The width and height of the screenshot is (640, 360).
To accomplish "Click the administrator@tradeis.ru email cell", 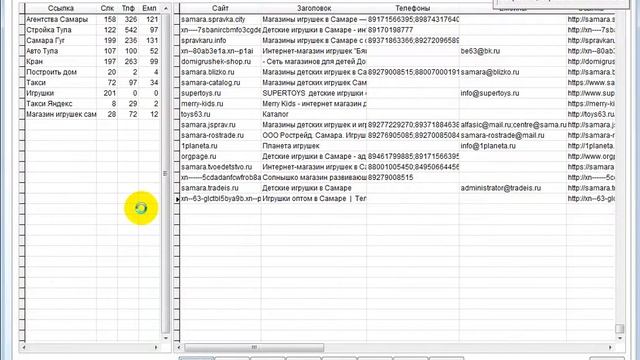I will click(x=513, y=188).
